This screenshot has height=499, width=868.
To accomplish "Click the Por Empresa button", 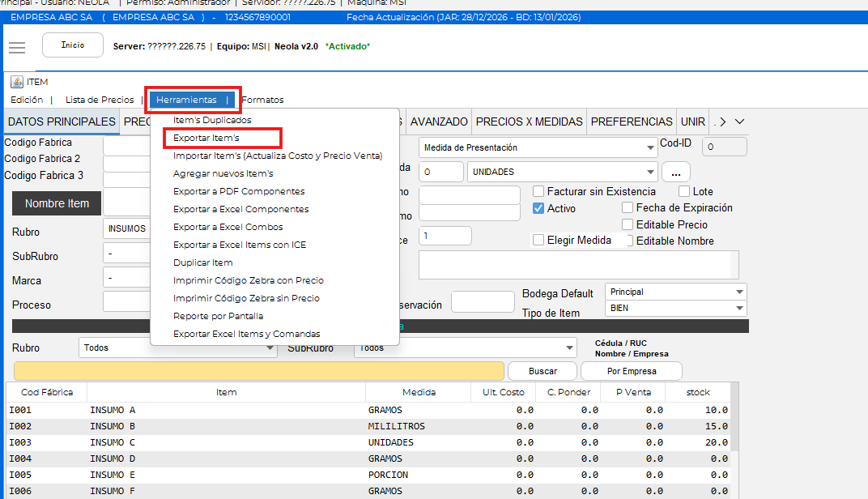I will 631,371.
